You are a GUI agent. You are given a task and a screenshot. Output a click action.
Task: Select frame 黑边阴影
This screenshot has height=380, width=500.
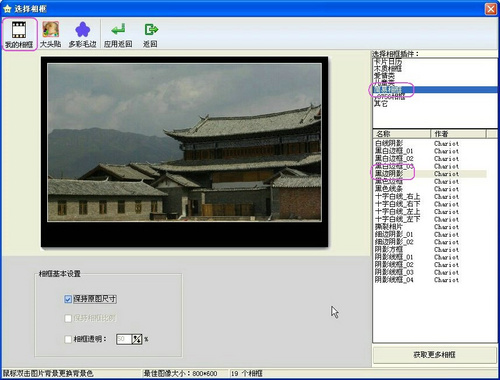[389, 174]
